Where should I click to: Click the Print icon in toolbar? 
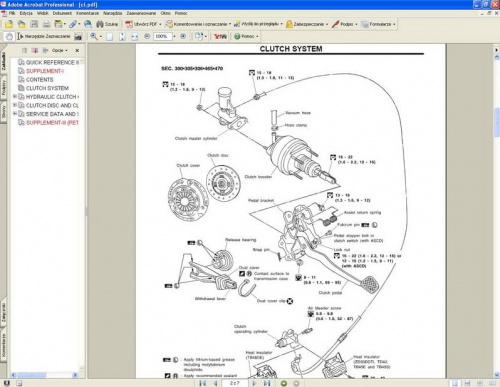(x=46, y=24)
